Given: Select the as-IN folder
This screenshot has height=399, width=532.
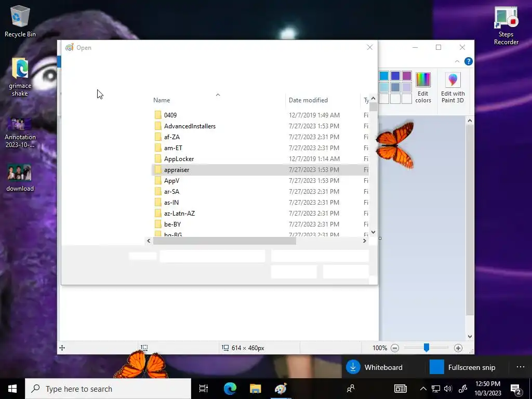Looking at the screenshot, I should coord(260,202).
